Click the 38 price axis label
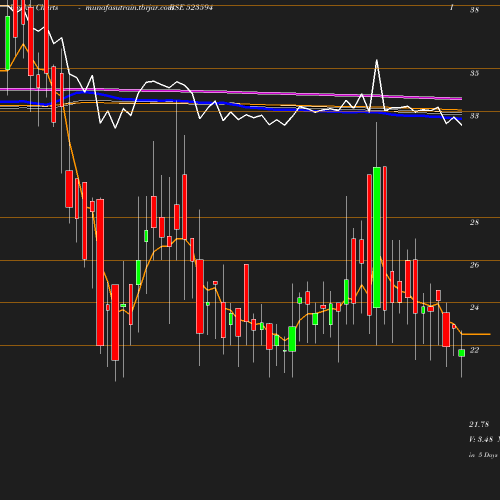This screenshot has width=500, height=500. (474, 10)
